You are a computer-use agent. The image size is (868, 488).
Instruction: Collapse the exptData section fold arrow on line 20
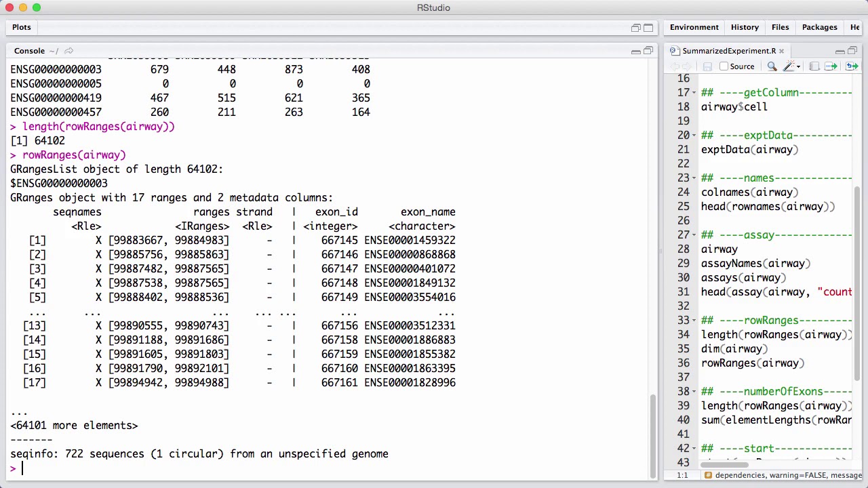coord(694,136)
